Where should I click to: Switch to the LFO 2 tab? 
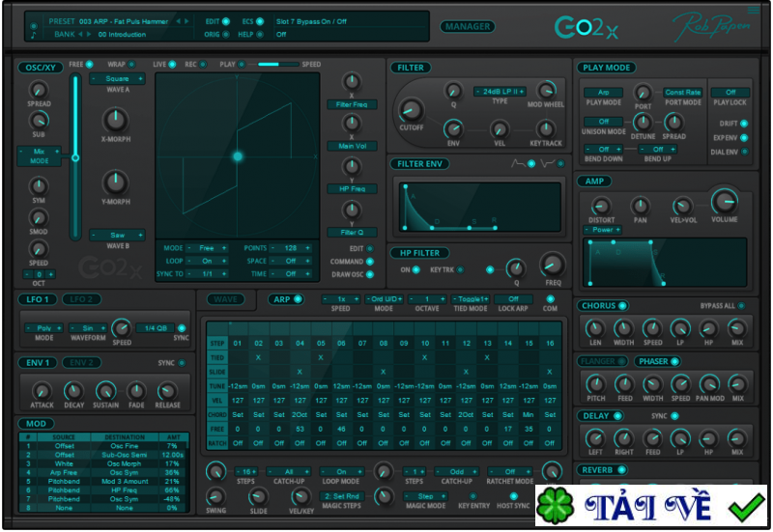(x=82, y=299)
